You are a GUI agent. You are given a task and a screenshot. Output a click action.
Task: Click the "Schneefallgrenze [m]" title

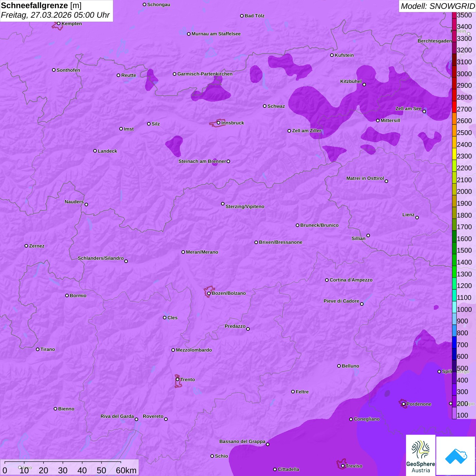pyautogui.click(x=41, y=6)
